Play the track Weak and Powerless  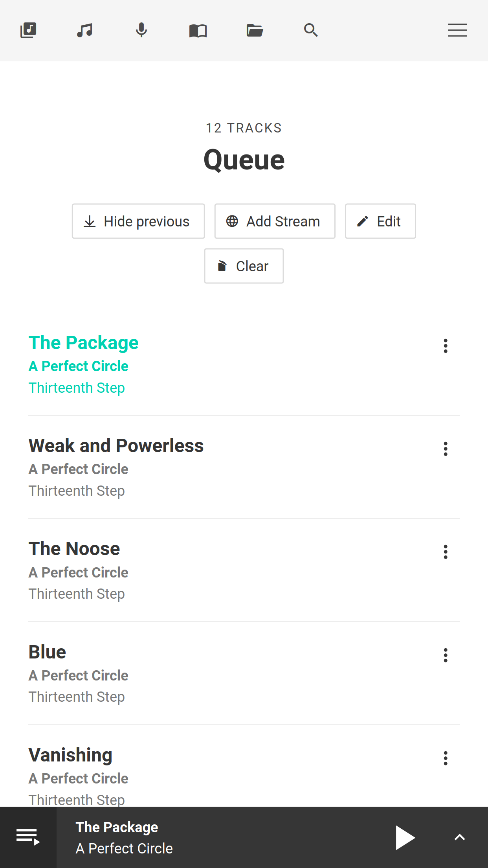pos(116,446)
